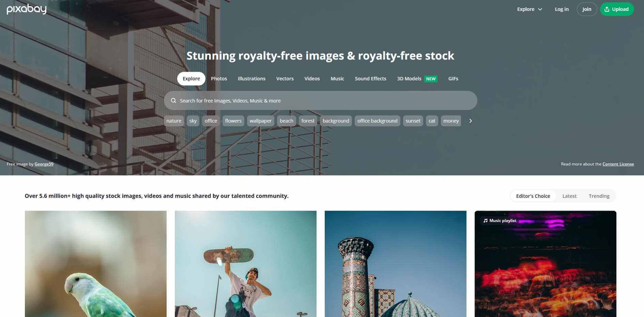Screen dimensions: 644x317
Task: Open the Illustrations tab
Action: click(x=251, y=79)
